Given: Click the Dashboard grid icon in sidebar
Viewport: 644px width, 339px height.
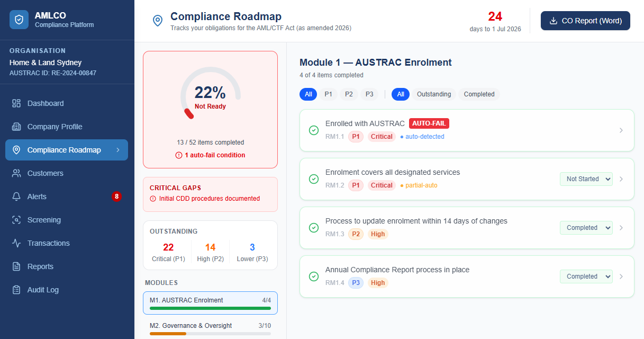Looking at the screenshot, I should click(16, 103).
